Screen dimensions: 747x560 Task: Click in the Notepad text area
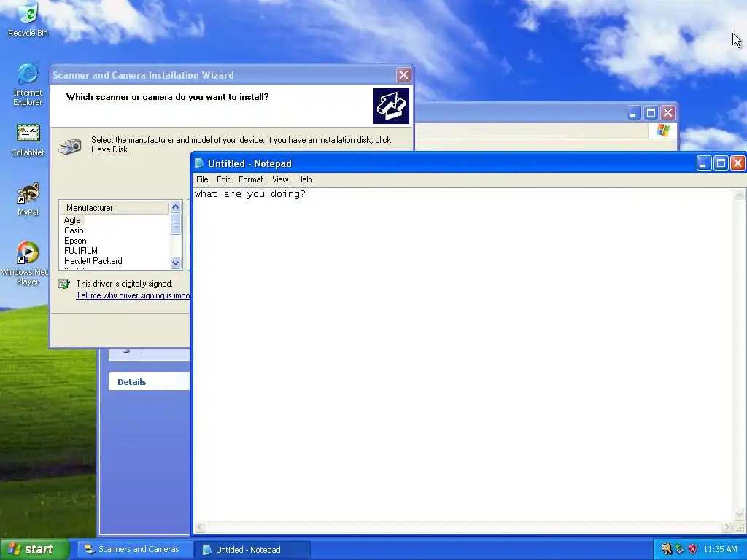[x=462, y=355]
